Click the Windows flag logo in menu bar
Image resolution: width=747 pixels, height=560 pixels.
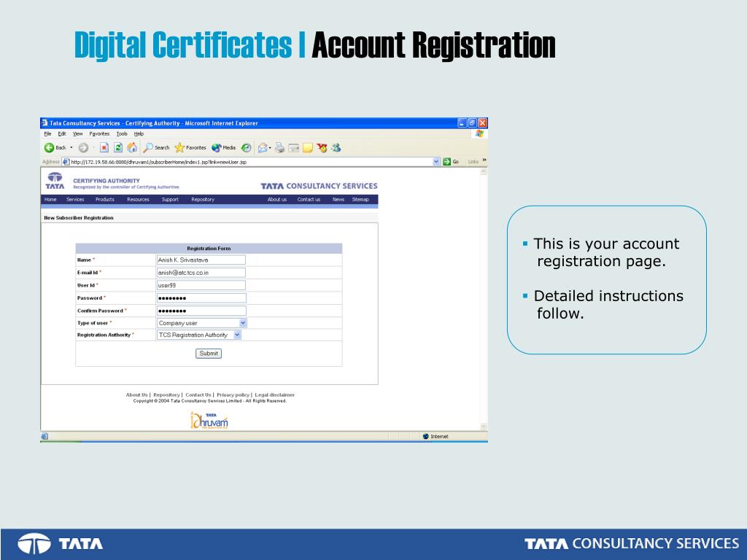click(479, 134)
